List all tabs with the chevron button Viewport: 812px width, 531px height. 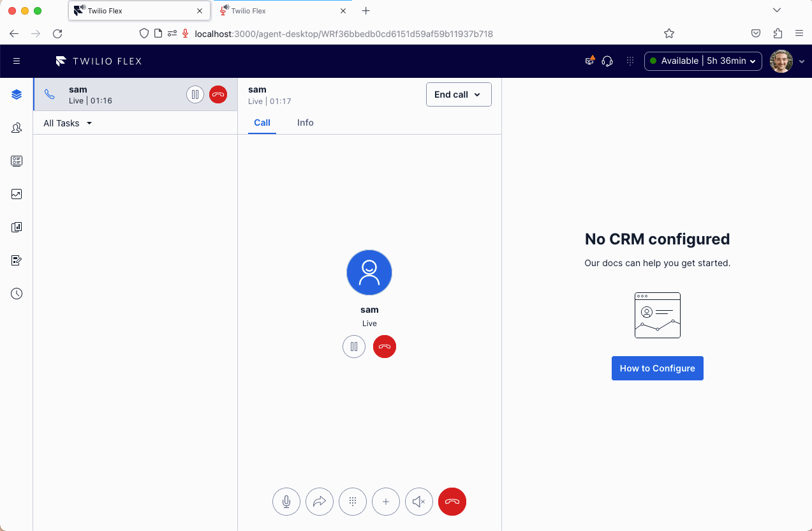[776, 10]
